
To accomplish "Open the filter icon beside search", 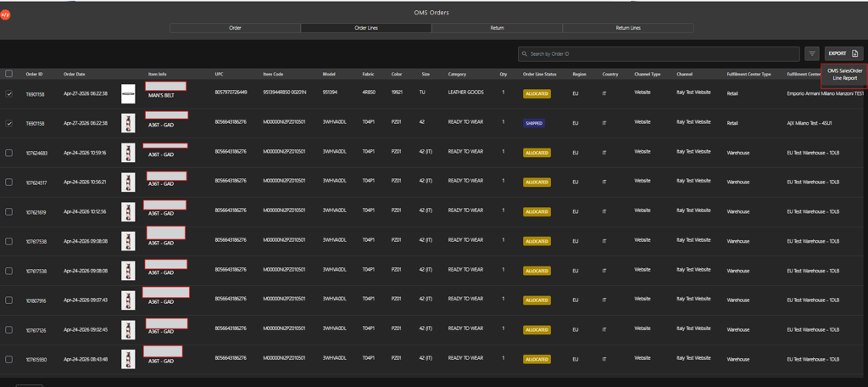I will point(812,53).
